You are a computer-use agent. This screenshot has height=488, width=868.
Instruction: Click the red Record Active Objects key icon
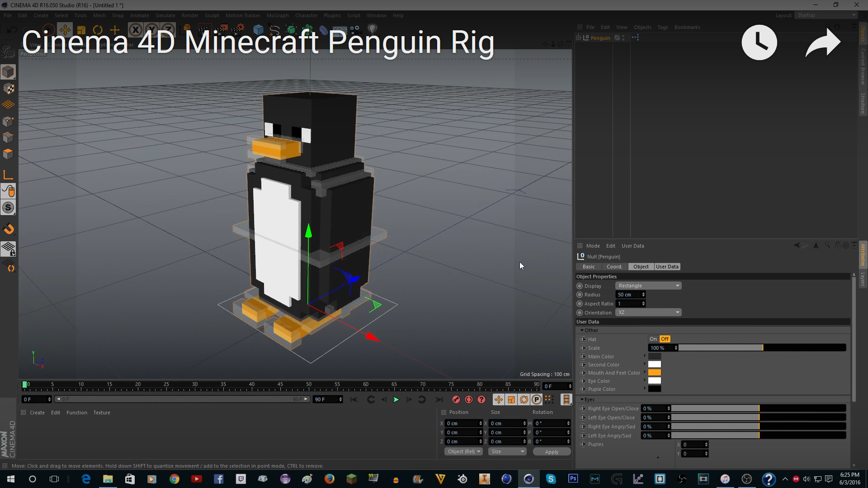tap(456, 399)
